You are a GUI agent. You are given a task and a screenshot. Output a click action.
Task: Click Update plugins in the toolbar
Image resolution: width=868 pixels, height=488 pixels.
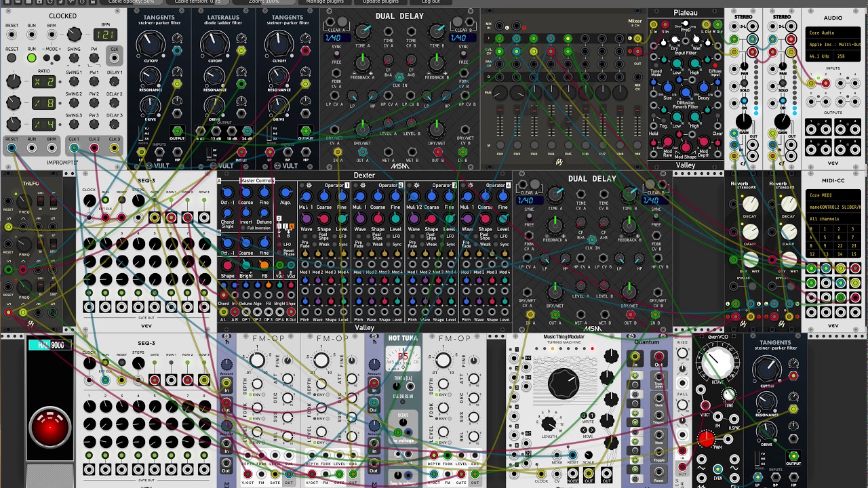(380, 2)
